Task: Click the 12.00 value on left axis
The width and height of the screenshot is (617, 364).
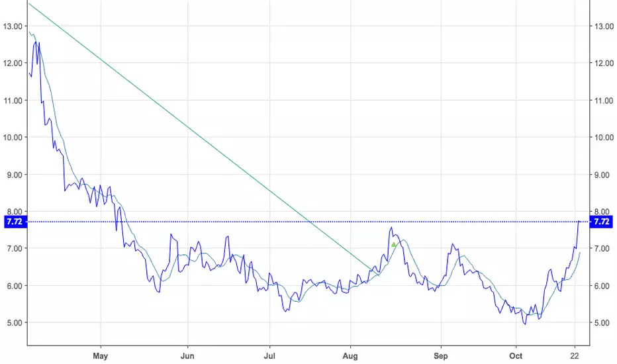Action: (13, 63)
